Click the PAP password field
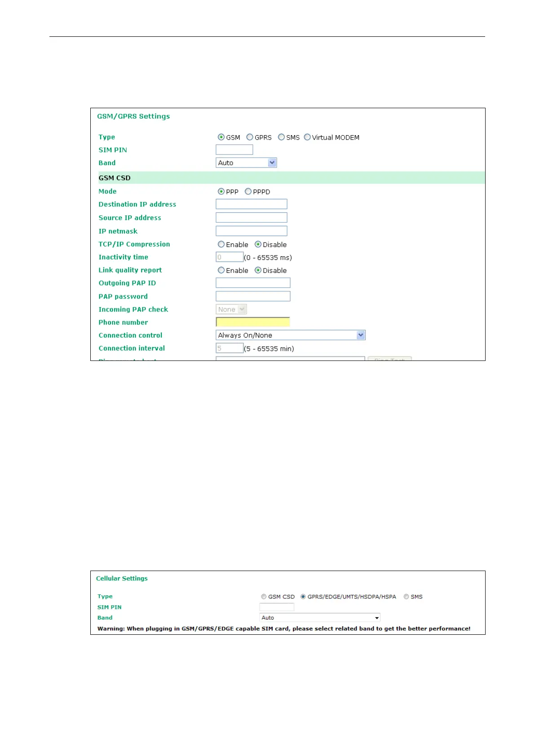The width and height of the screenshot is (535, 756). tap(253, 296)
